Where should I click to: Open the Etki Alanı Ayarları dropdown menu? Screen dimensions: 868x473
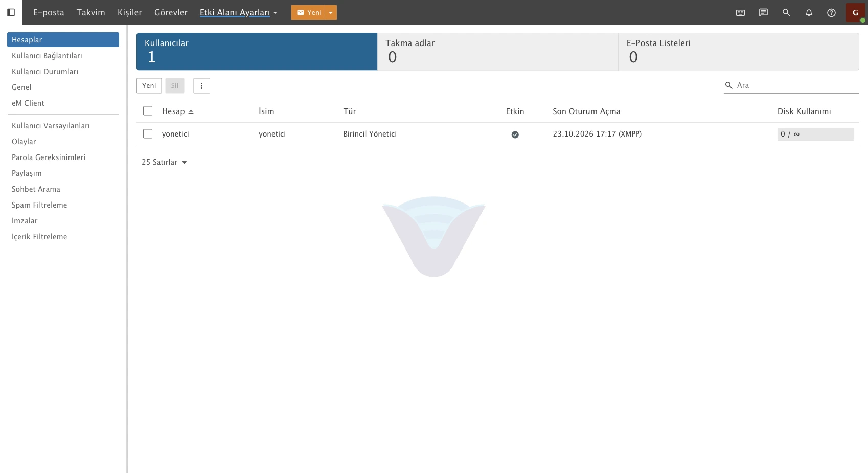pos(238,13)
